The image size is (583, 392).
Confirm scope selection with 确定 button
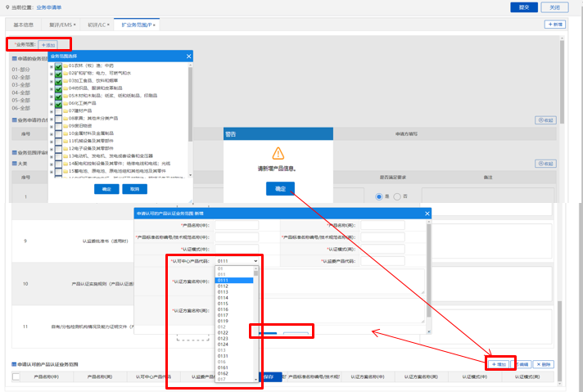tap(106, 189)
